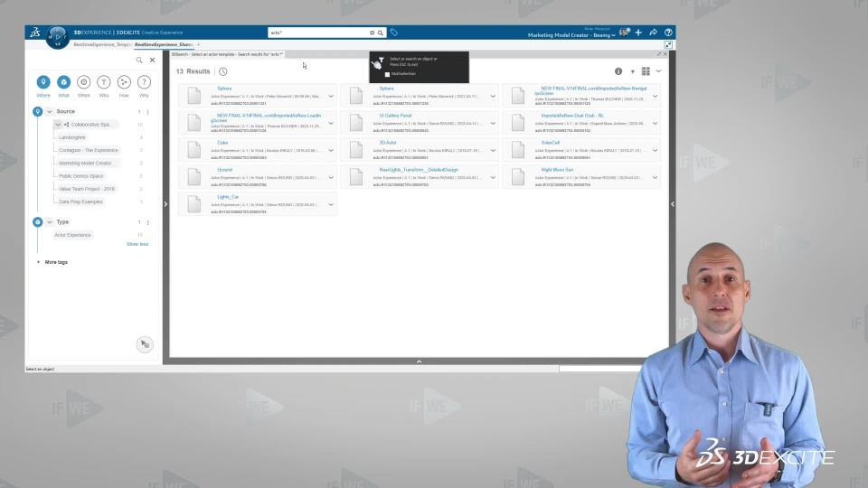This screenshot has width=868, height=488.
Task: Click the tag panel search magnifier
Action: coord(139,60)
